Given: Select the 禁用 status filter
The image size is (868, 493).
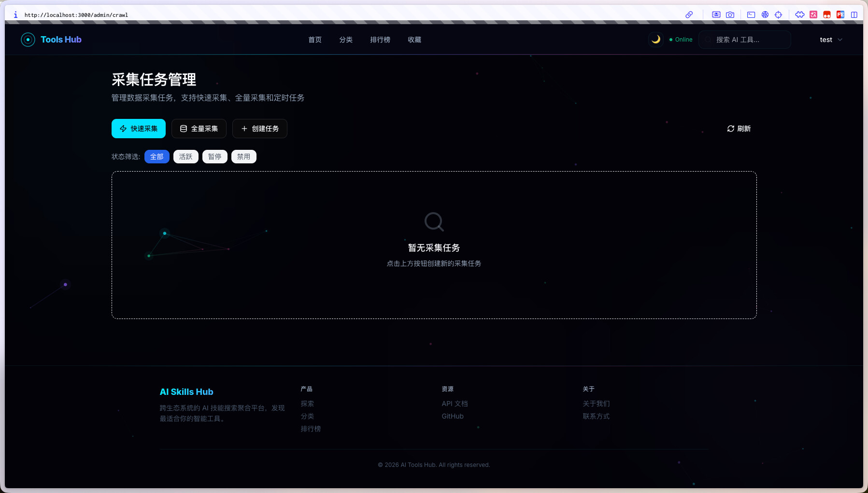Looking at the screenshot, I should pos(243,157).
